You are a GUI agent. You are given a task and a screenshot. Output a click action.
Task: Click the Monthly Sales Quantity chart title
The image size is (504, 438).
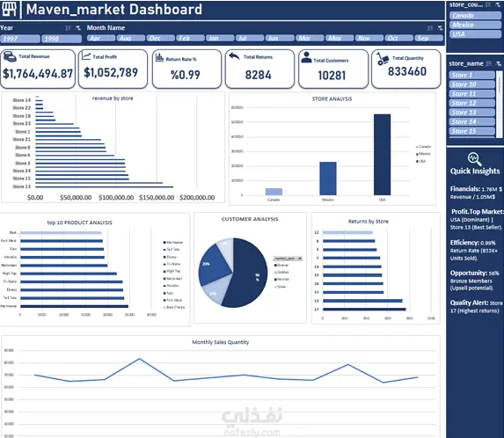click(221, 342)
